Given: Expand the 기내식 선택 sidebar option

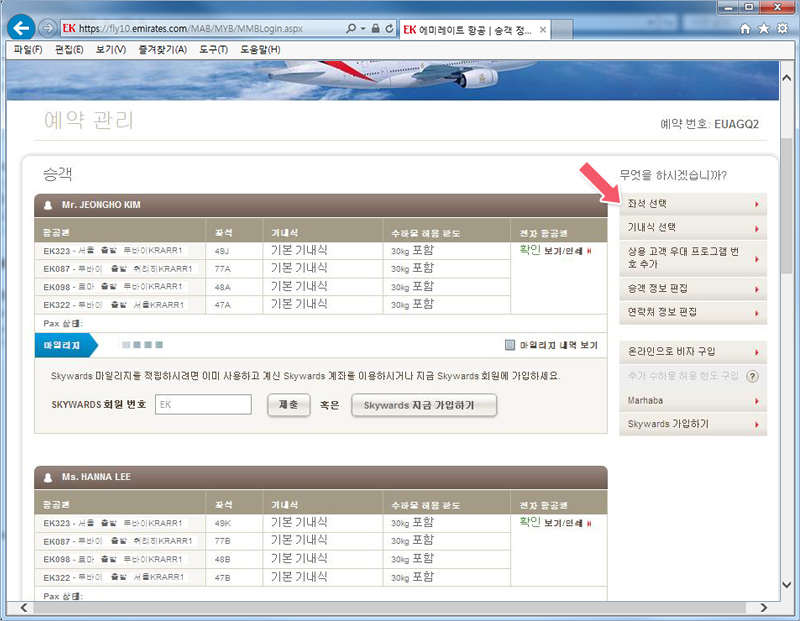Looking at the screenshot, I should click(692, 228).
